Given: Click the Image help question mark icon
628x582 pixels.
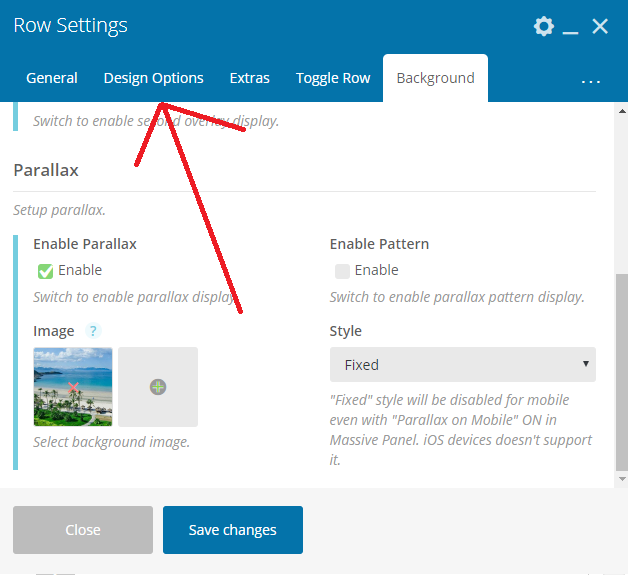Looking at the screenshot, I should point(93,331).
